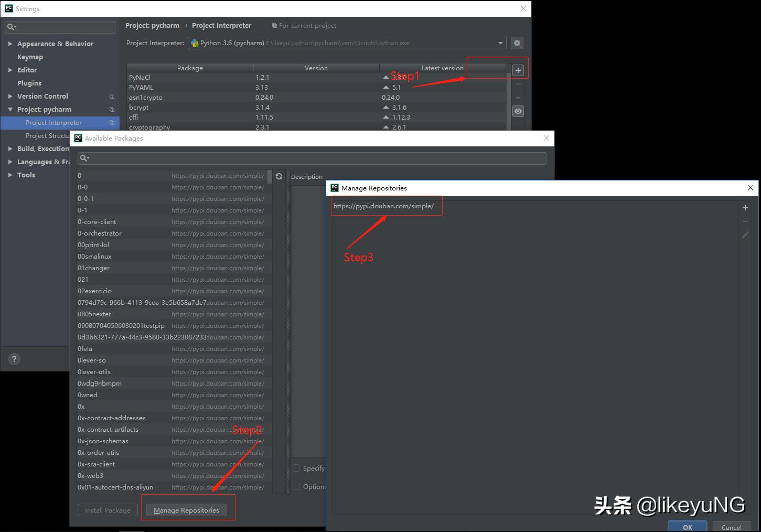761x532 pixels.
Task: Toggle the show early releases eye icon
Action: tap(518, 111)
